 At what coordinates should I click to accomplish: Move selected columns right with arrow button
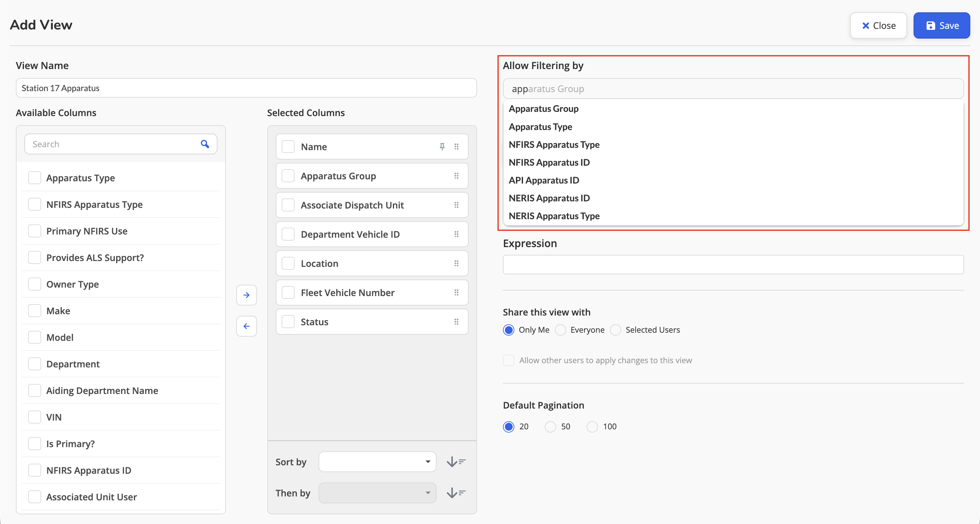[247, 295]
